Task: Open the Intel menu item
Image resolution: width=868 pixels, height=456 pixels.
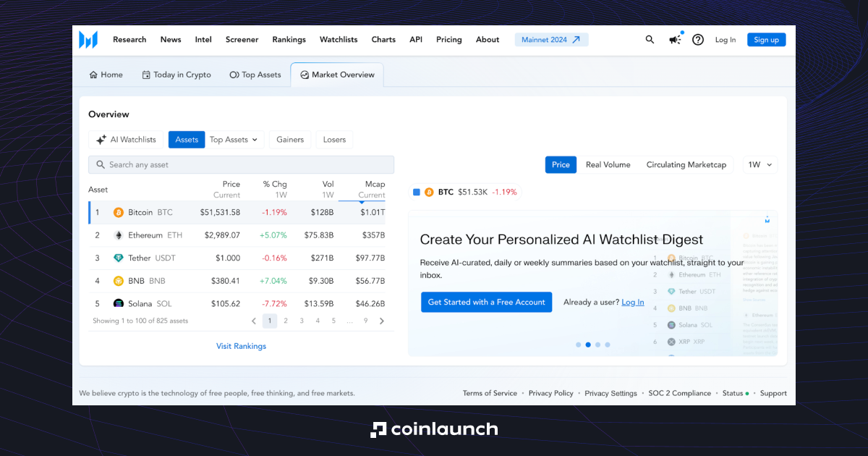Action: point(203,40)
